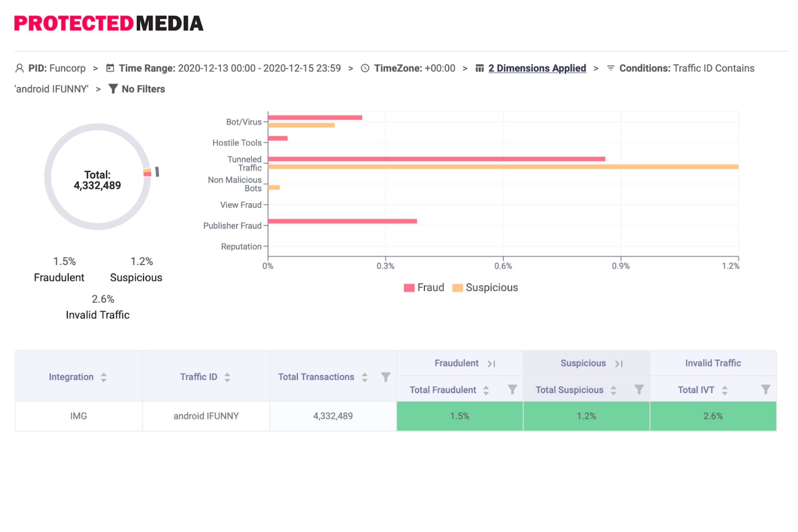Click the Protected Media logo
Image resolution: width=798 pixels, height=532 pixels.
109,23
